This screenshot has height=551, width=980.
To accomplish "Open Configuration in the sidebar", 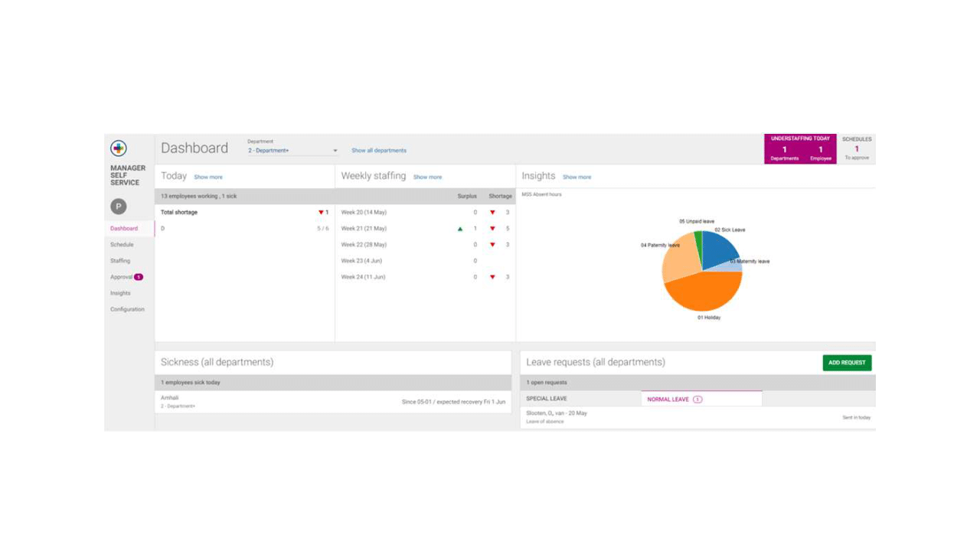I will click(x=127, y=309).
